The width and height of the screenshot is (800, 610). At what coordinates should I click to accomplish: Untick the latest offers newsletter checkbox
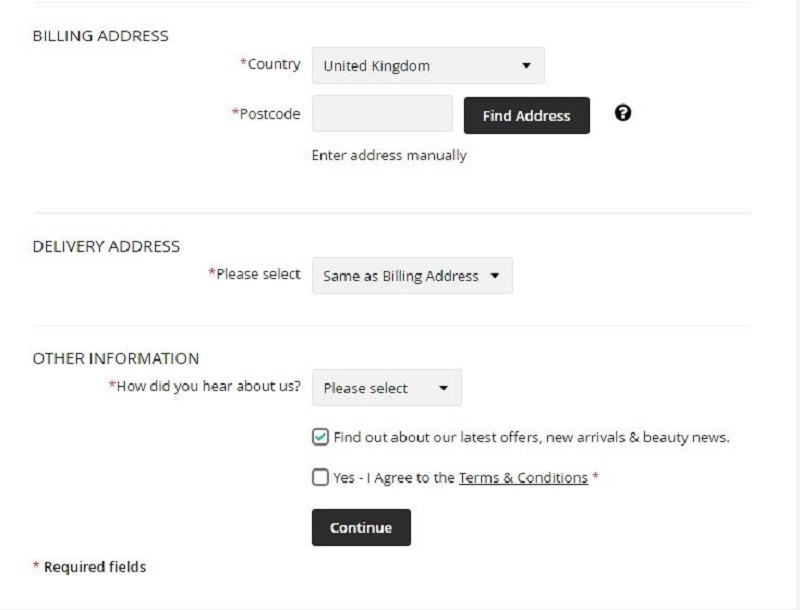(320, 437)
